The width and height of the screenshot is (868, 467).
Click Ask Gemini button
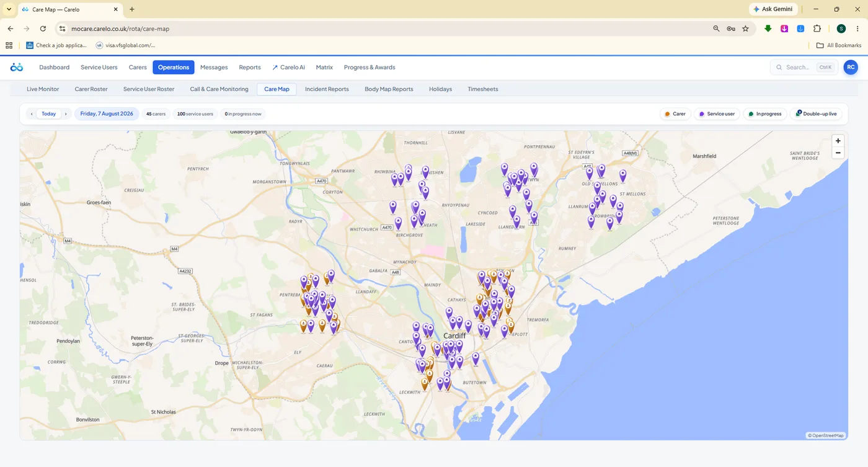click(773, 9)
